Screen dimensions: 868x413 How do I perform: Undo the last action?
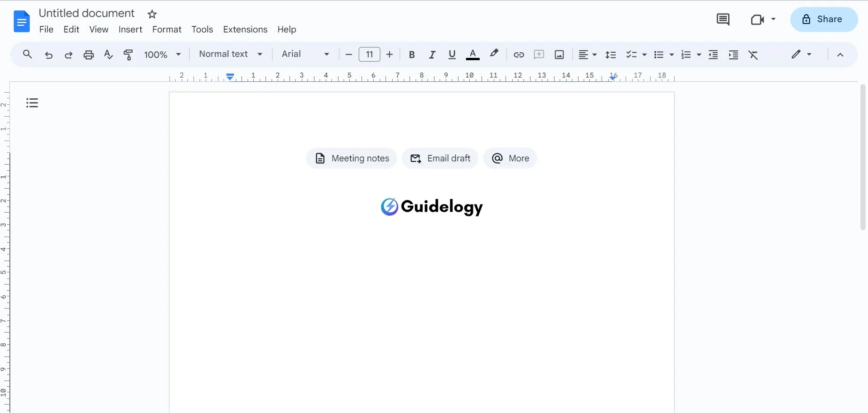tap(48, 55)
